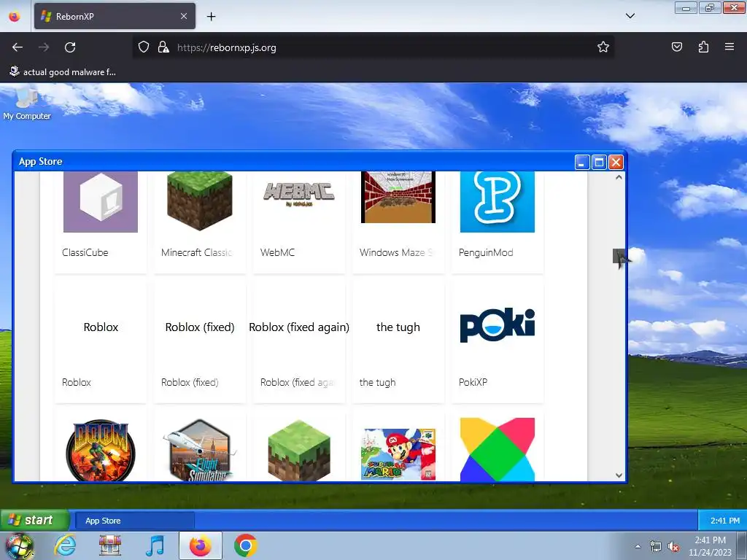Screen dimensions: 747x560
Task: Click the tracking protection shield icon
Action: [144, 47]
